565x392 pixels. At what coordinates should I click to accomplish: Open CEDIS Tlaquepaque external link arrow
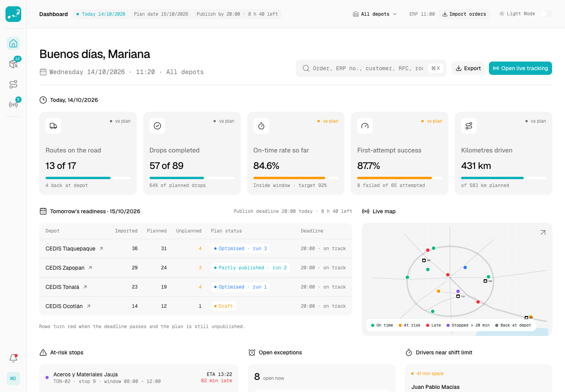101,249
